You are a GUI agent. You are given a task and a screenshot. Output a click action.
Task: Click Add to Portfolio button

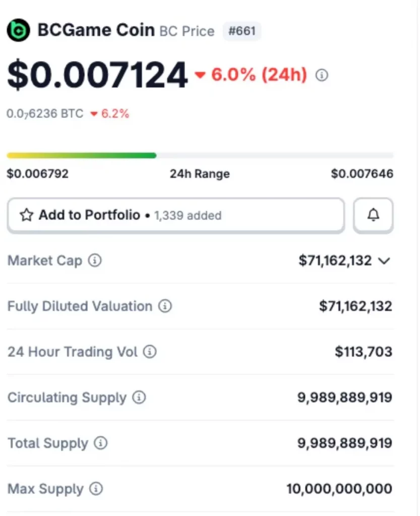click(176, 215)
